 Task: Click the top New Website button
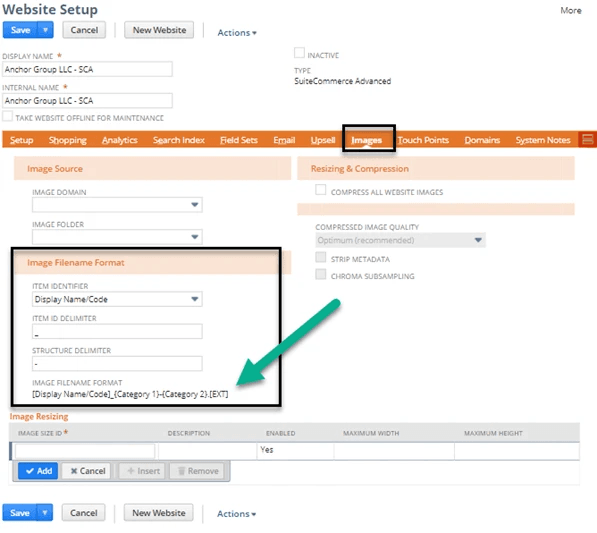coord(159,30)
